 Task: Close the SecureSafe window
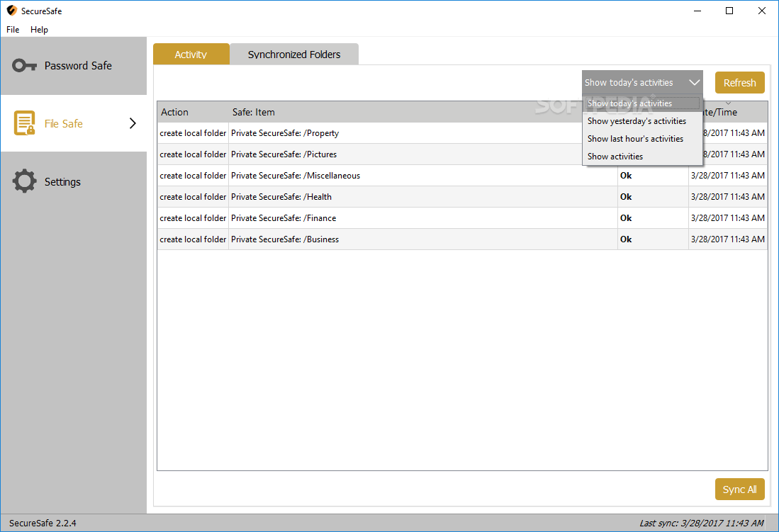[x=761, y=11]
